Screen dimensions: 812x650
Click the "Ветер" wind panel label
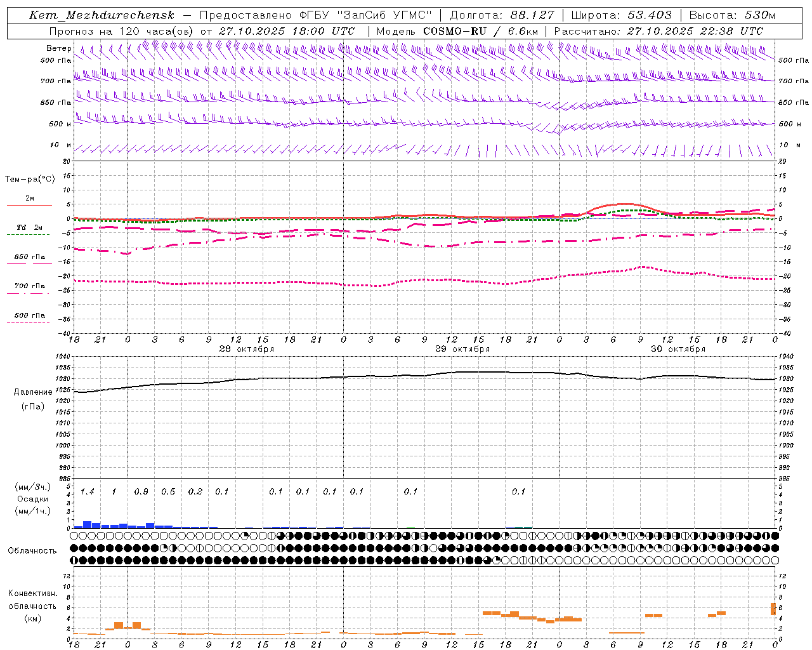pos(58,48)
